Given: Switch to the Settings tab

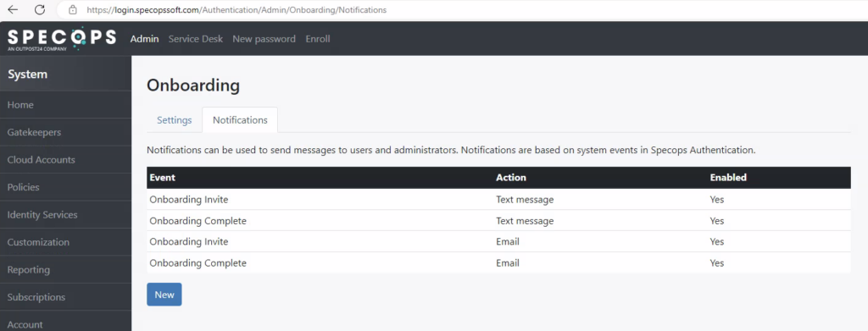Looking at the screenshot, I should (175, 120).
